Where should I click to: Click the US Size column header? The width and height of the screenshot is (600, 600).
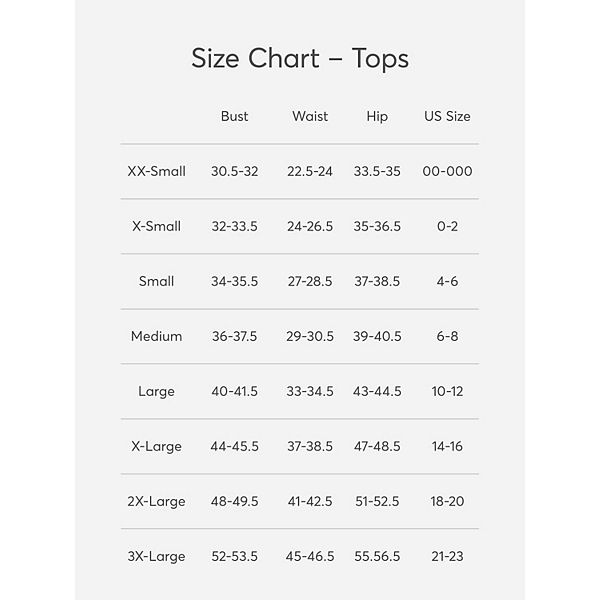point(447,117)
